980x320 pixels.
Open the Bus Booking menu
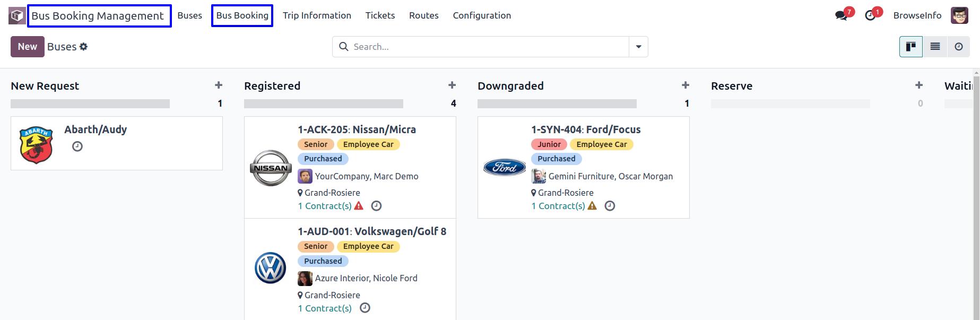242,15
